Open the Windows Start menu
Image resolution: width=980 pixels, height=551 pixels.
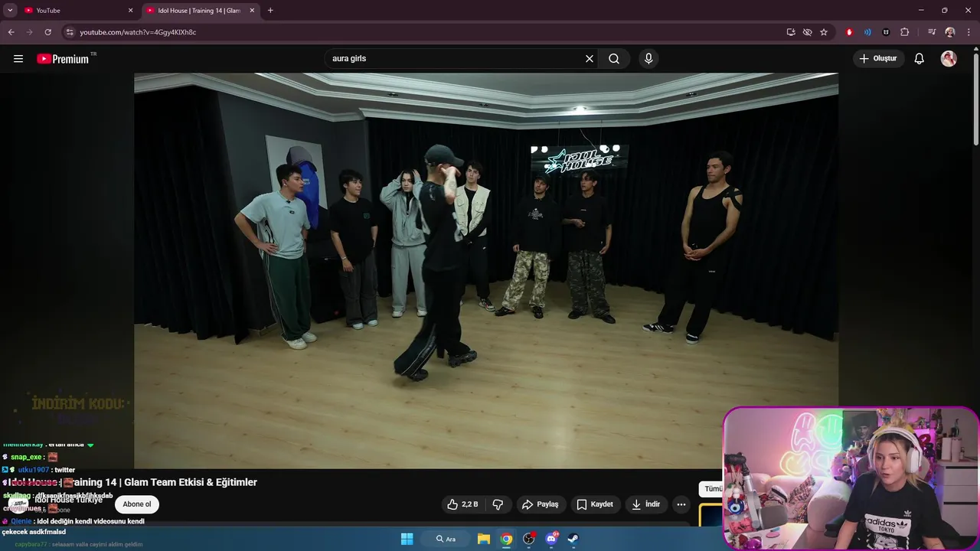[x=407, y=539]
